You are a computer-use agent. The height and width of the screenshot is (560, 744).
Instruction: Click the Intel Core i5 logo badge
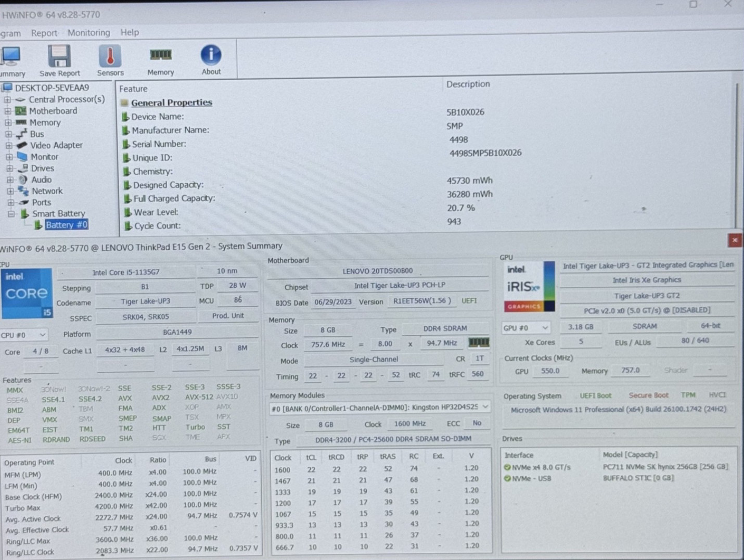27,293
